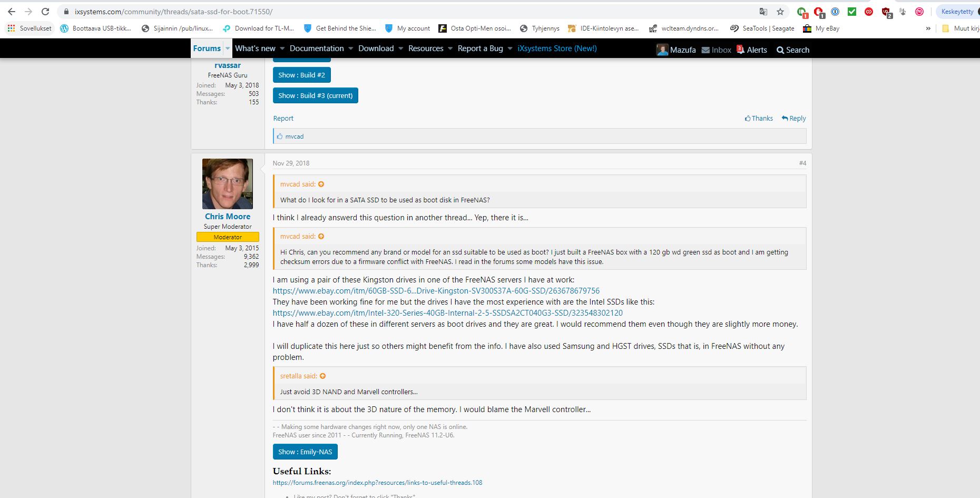Expand the Forums dropdown arrow
This screenshot has height=498, width=980.
[228, 48]
